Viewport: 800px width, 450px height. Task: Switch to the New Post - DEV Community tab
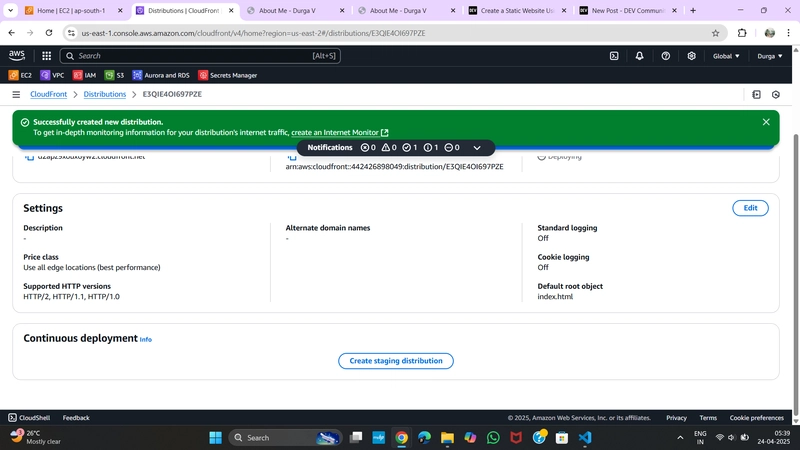(x=628, y=10)
